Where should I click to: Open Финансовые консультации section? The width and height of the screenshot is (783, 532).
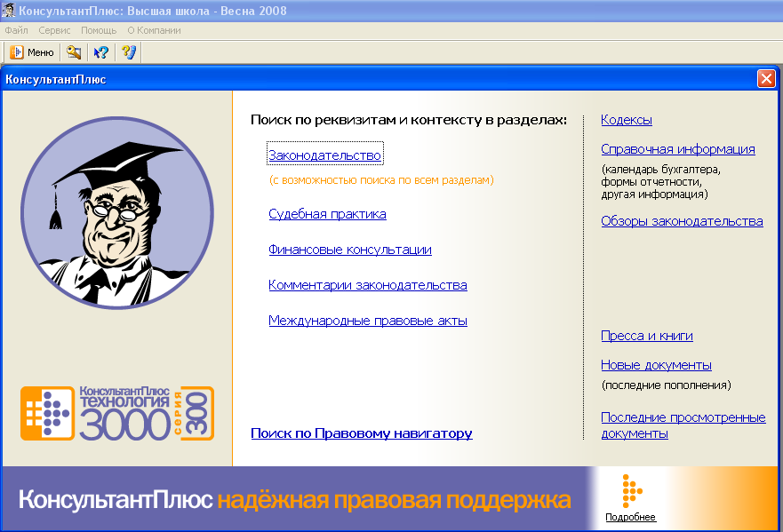(x=350, y=250)
